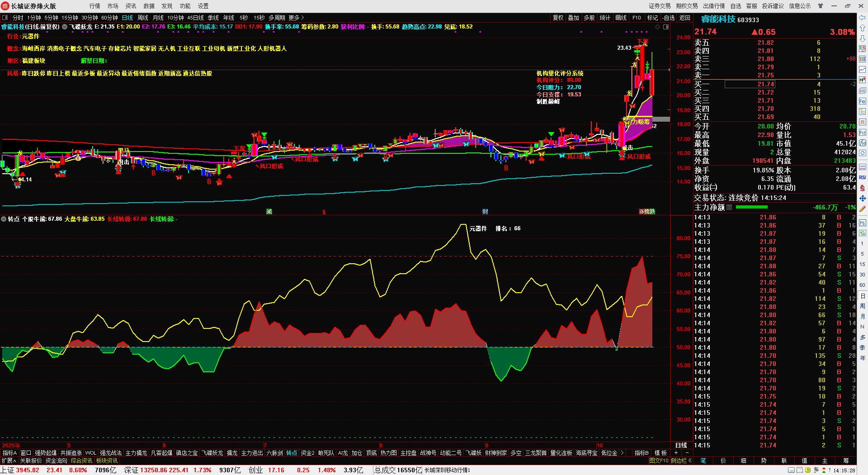Click the green 主力净额 progress bar

point(751,207)
